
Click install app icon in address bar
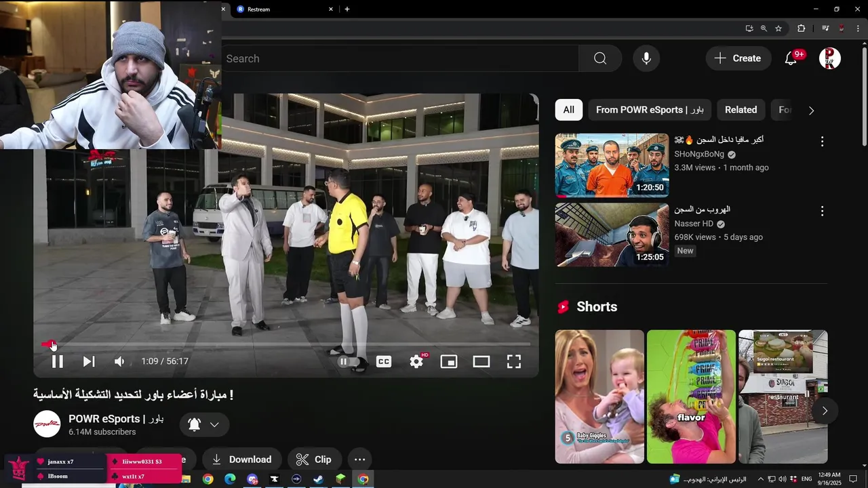pyautogui.click(x=749, y=28)
